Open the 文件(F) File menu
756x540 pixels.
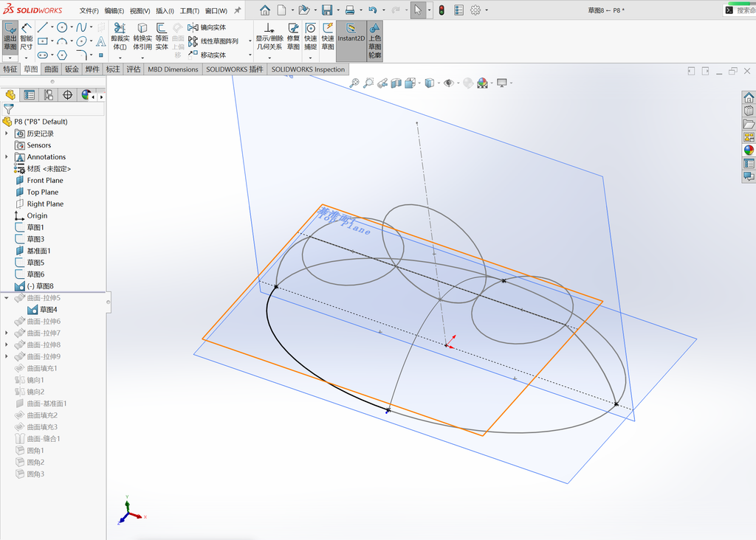click(x=89, y=10)
